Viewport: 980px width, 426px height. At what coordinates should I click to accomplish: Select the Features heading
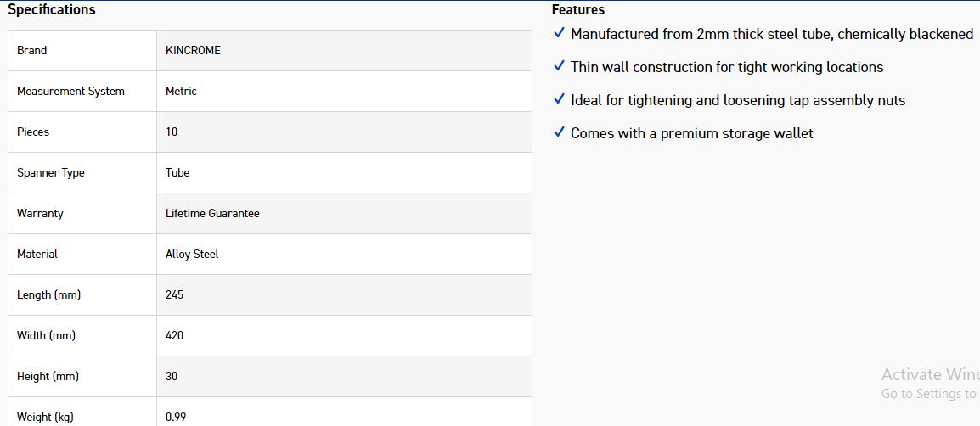point(578,10)
